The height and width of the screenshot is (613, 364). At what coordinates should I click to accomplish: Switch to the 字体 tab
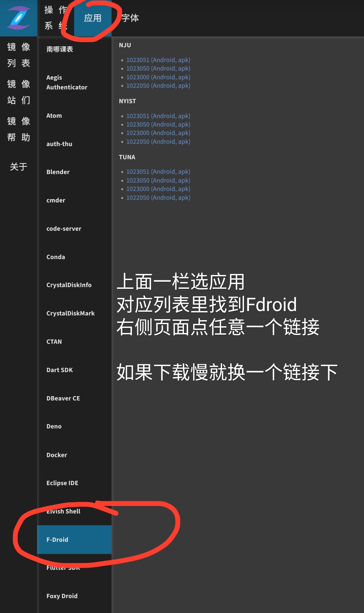pos(130,18)
